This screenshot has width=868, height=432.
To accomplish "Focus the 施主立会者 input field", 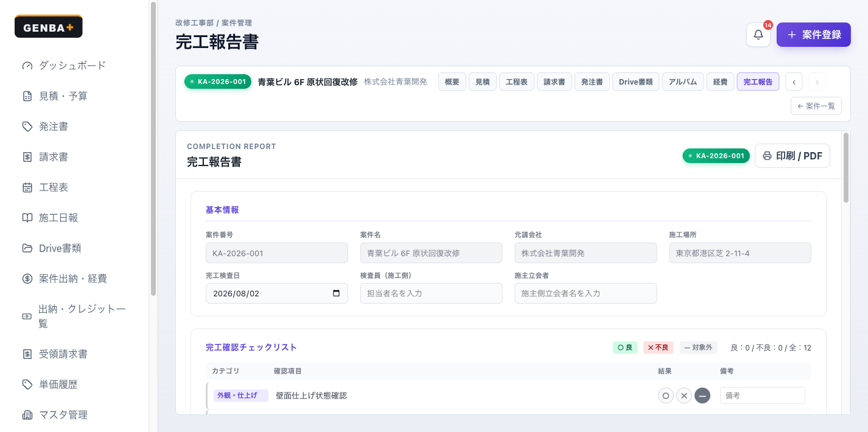I will (586, 293).
